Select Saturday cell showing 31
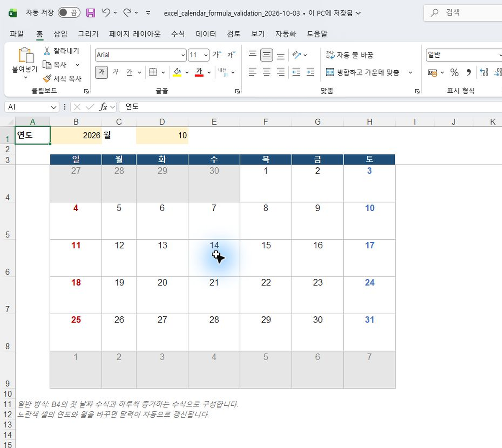This screenshot has width=502, height=448. (x=369, y=332)
